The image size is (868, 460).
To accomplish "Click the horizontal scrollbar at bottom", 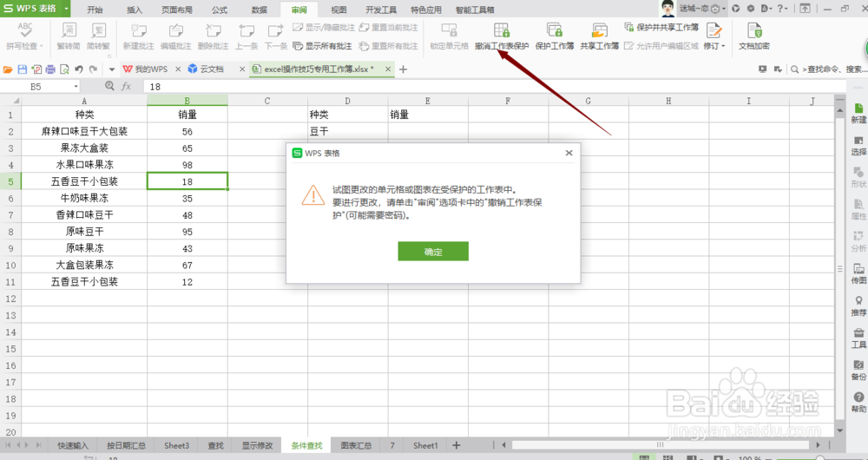I will coord(661,445).
